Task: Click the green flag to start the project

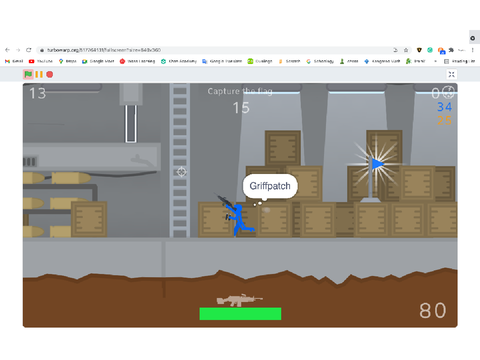Action: click(28, 74)
